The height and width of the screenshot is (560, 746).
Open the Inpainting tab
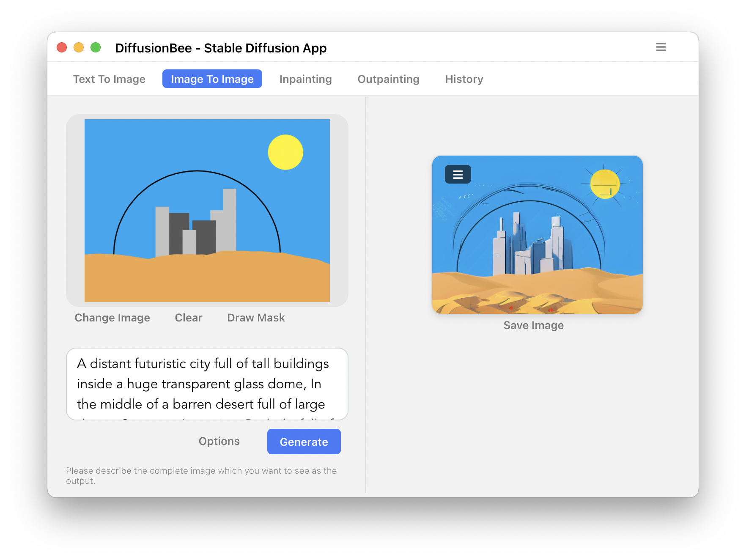point(305,79)
